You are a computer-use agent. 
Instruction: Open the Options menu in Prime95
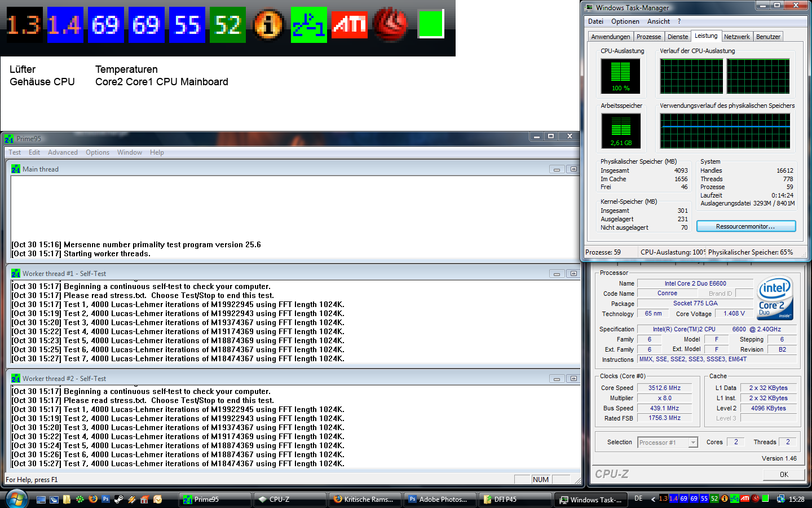pos(98,152)
